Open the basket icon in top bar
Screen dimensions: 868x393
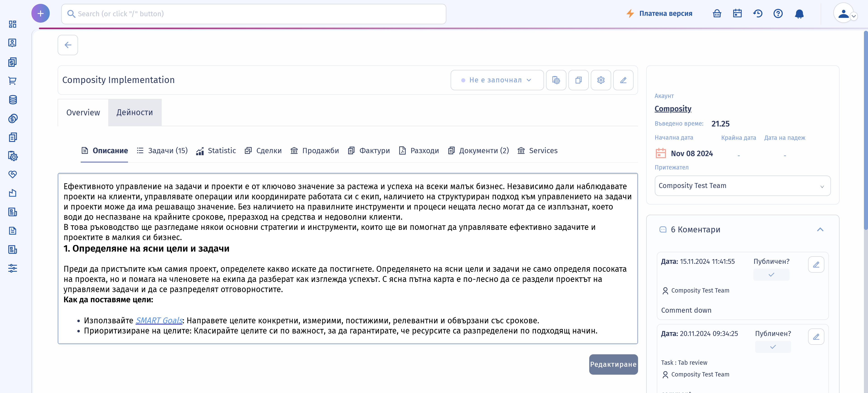pyautogui.click(x=717, y=14)
